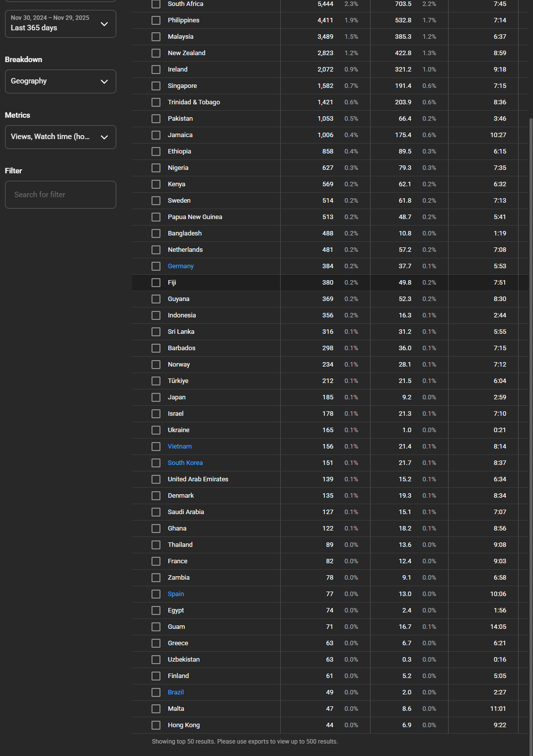Select the New Zealand row name
533x756 pixels.
(x=186, y=53)
